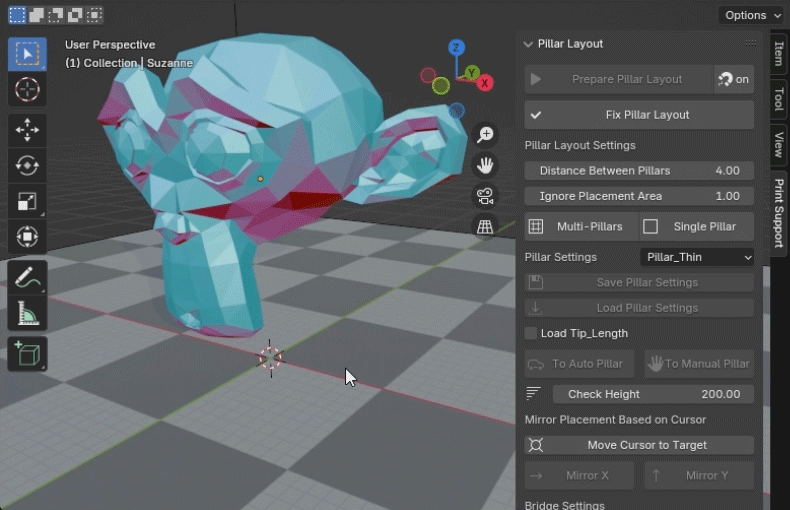Toggle the camera view icon
The width and height of the screenshot is (790, 510).
point(485,196)
